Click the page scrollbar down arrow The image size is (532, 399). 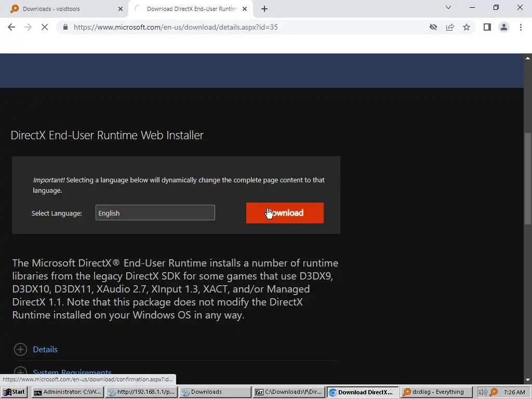pos(528,380)
